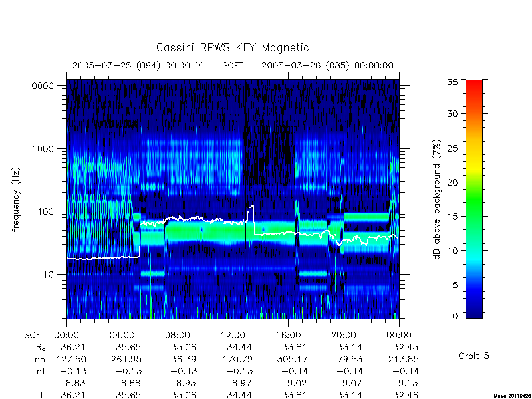This screenshot has width=532, height=399.
Task: Click the "SCET" label between the dates
Action: pyautogui.click(x=233, y=65)
